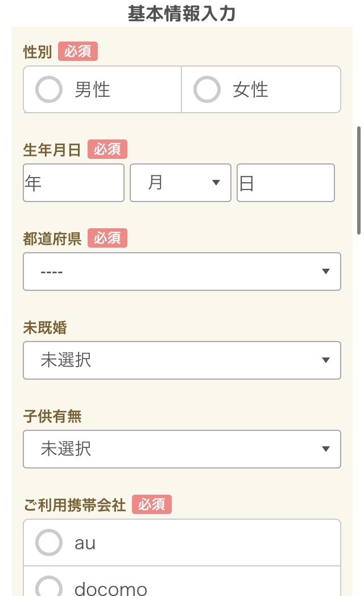The width and height of the screenshot is (364, 596).
Task: Open the 未既婚 marital status dropdown
Action: 181,360
